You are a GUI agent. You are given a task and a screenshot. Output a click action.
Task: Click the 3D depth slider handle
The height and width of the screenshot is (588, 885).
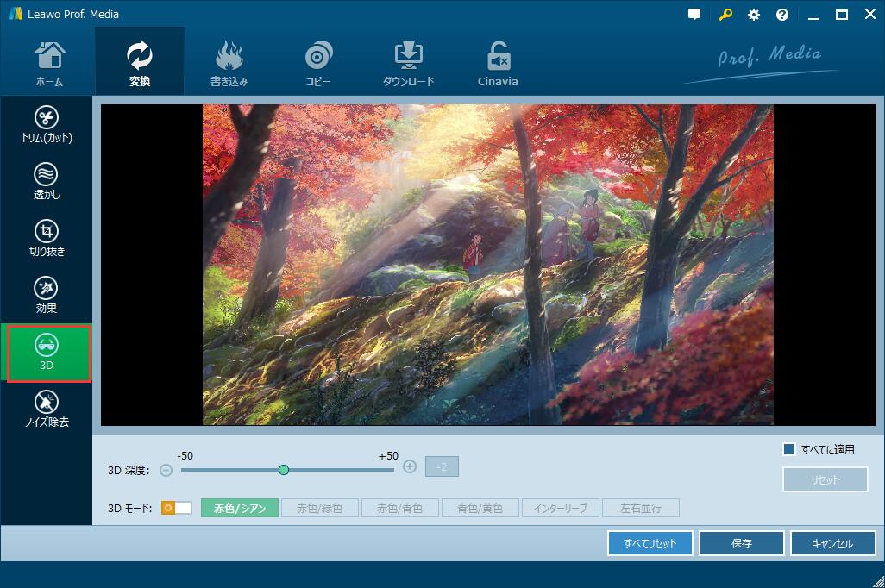click(x=284, y=470)
